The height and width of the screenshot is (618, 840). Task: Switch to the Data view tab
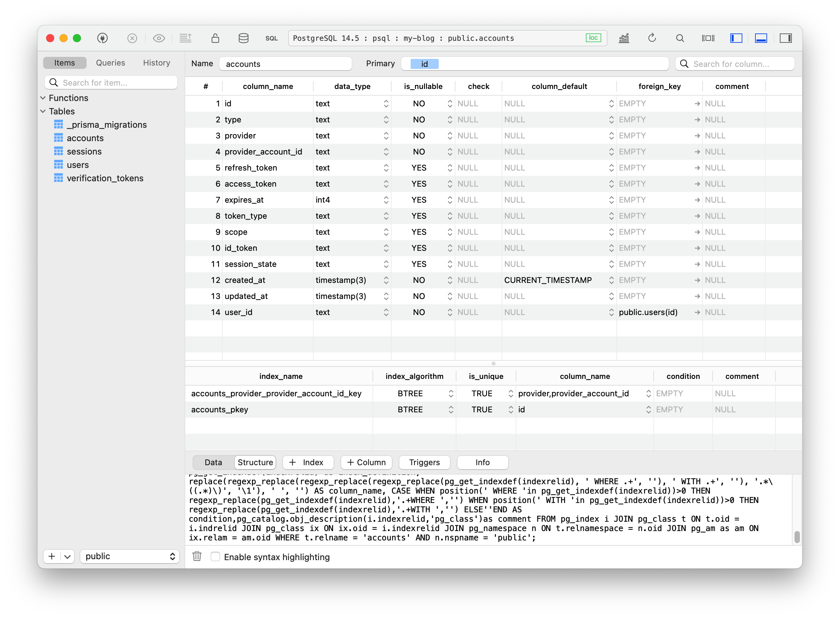click(x=213, y=462)
